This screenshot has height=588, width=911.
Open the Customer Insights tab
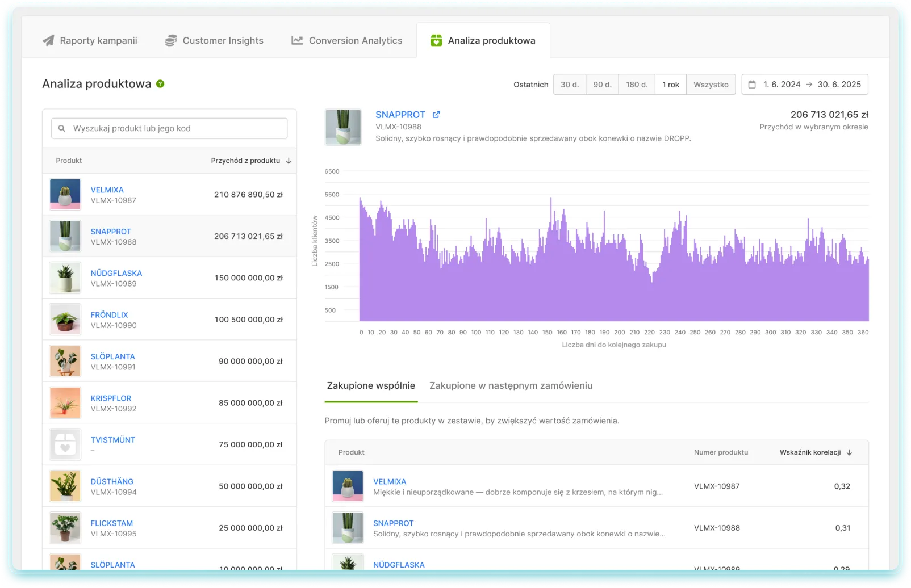point(223,40)
